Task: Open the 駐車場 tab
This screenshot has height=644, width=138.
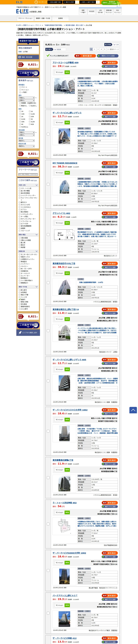Action: pyautogui.click(x=60, y=18)
